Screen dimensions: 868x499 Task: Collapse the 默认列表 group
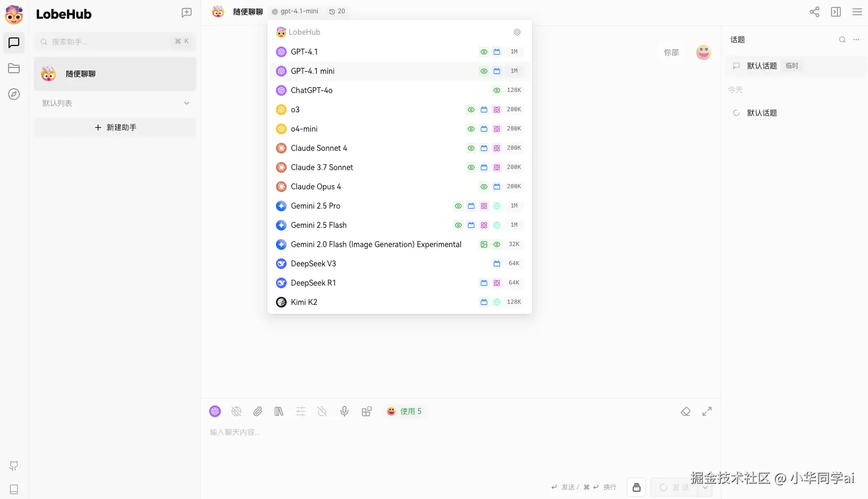(187, 103)
